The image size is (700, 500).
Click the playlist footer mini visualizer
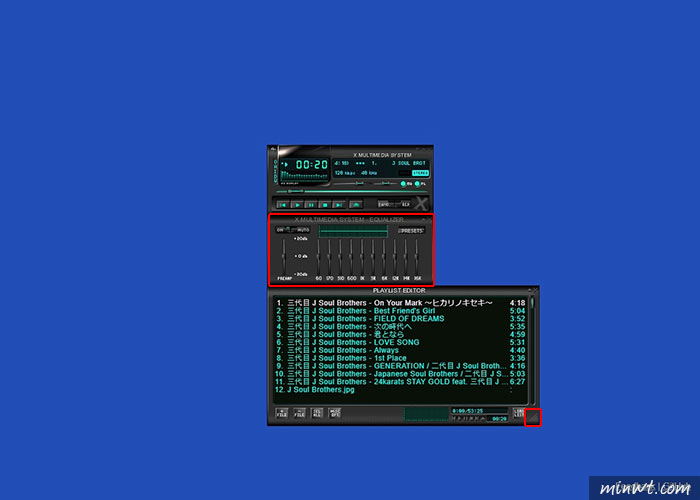pyautogui.click(x=426, y=414)
